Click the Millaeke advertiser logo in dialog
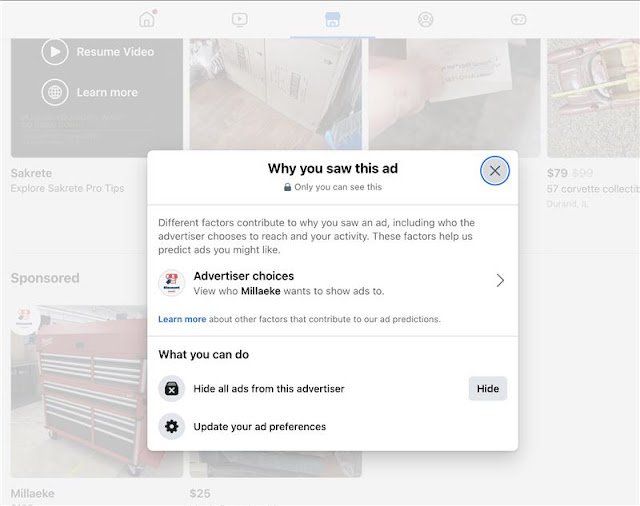Screen dimensions: 640x506 [x=172, y=283]
